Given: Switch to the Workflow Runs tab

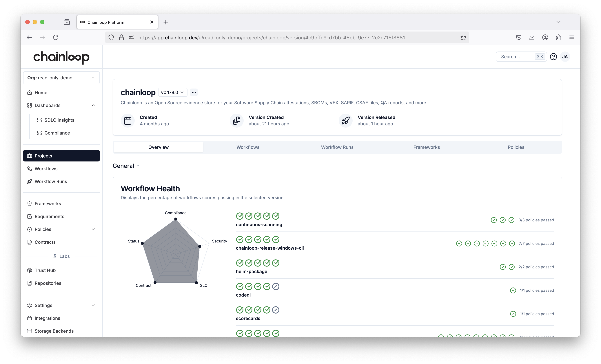Looking at the screenshot, I should pos(337,147).
